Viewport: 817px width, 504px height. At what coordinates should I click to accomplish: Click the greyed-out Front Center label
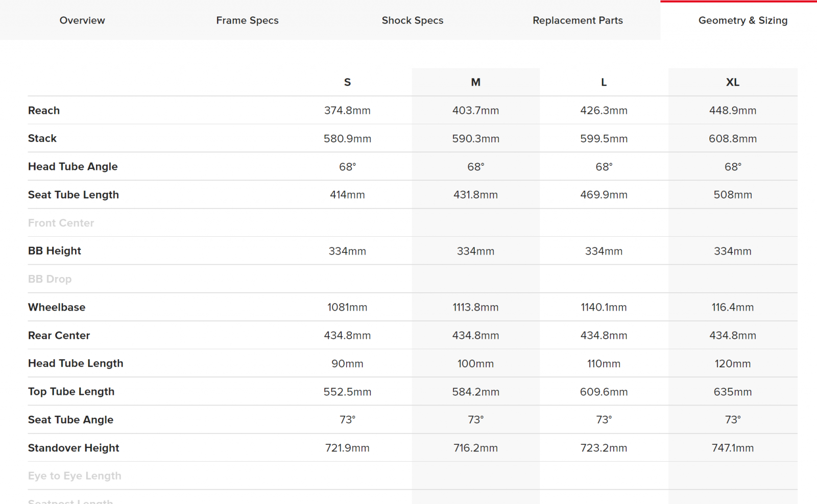pyautogui.click(x=61, y=223)
